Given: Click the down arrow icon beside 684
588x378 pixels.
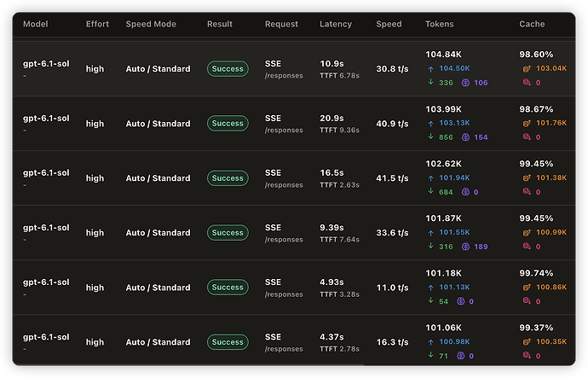Looking at the screenshot, I should point(430,191).
